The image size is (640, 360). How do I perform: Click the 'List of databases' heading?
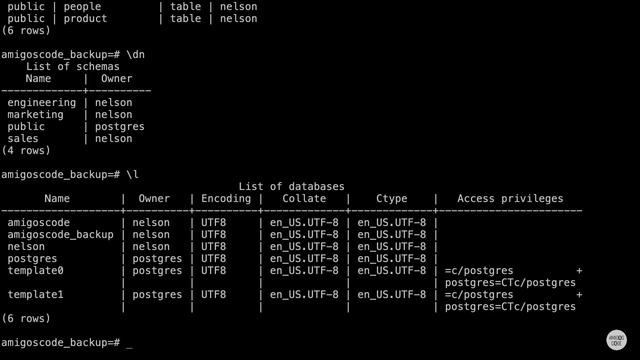[291, 187]
